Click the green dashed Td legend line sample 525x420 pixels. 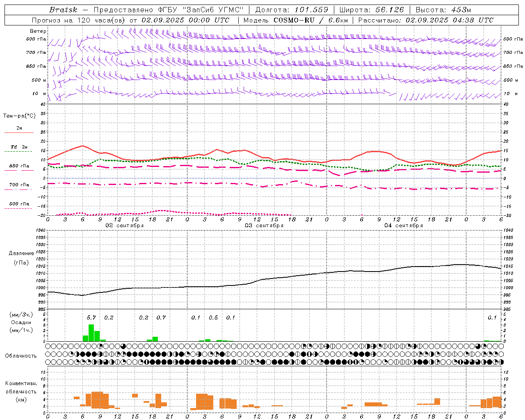[x=18, y=152]
